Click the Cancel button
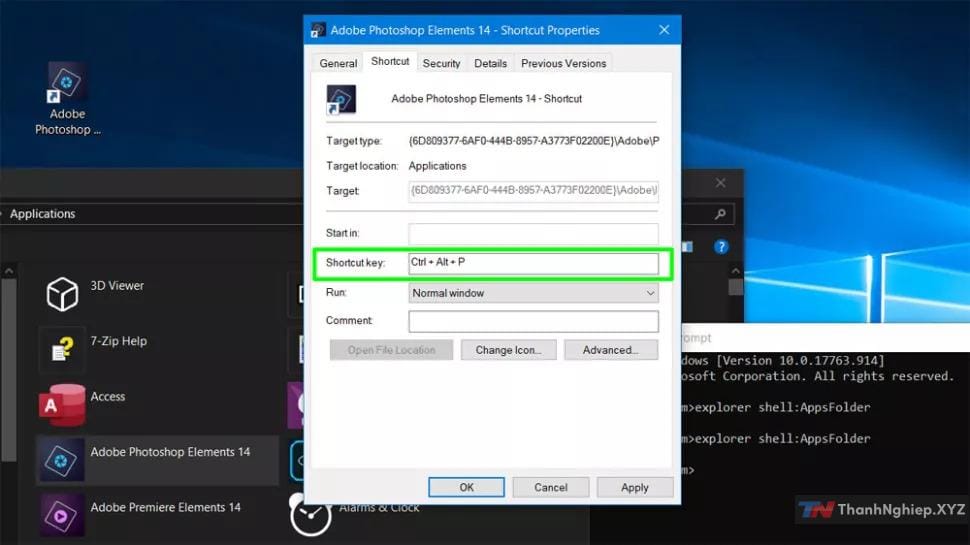 click(551, 487)
